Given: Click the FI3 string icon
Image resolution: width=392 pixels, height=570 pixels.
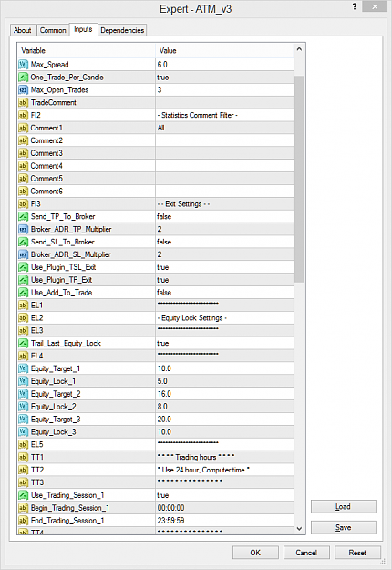Looking at the screenshot, I should tap(24, 204).
